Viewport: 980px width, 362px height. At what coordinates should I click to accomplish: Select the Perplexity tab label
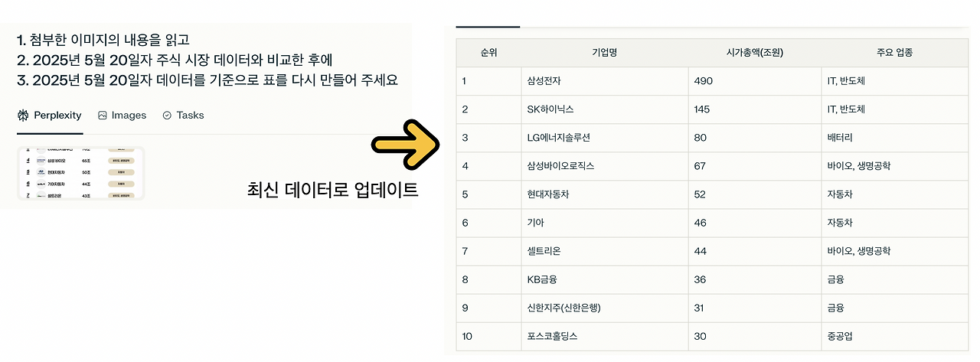(57, 116)
